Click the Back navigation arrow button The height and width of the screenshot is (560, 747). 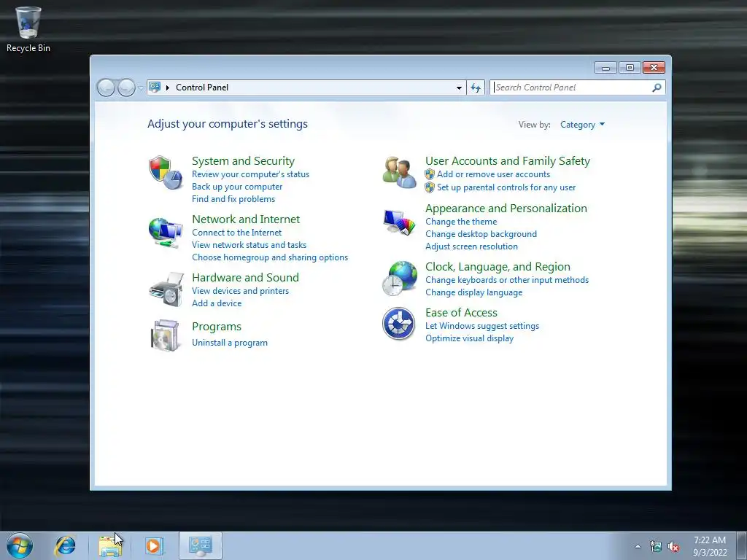(106, 87)
